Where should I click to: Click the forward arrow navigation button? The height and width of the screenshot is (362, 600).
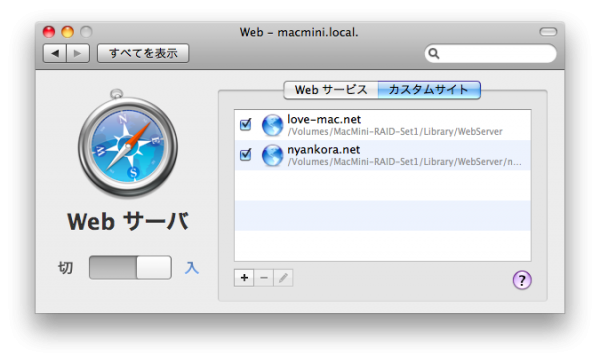click(x=78, y=53)
